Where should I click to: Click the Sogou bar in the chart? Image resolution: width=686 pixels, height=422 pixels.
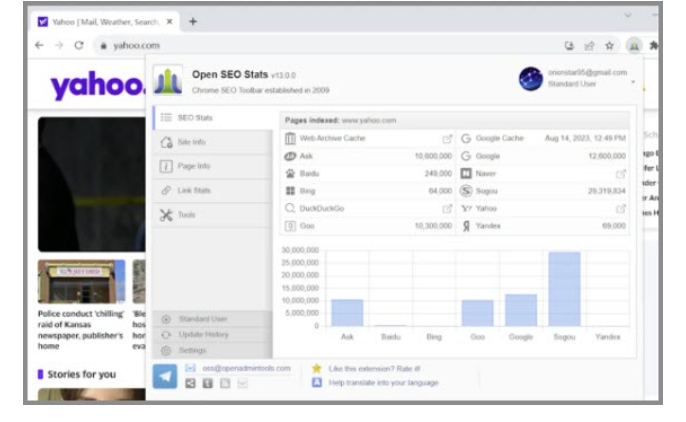pos(564,289)
